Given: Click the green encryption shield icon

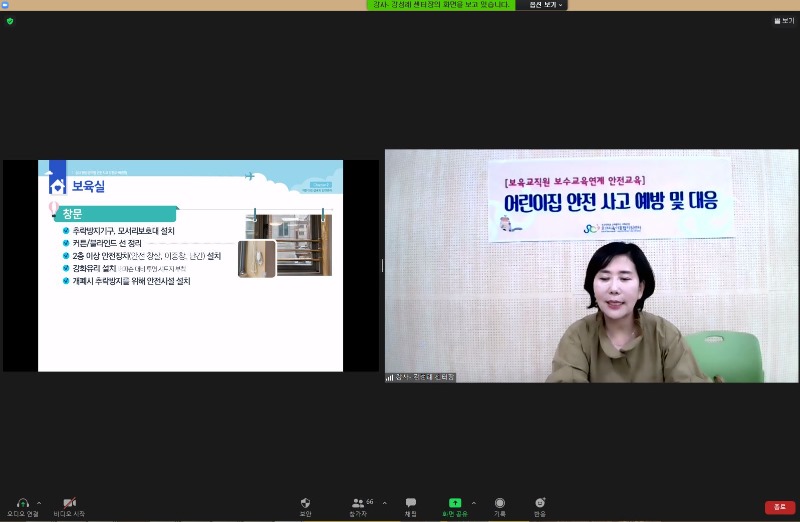Looking at the screenshot, I should (x=10, y=20).
